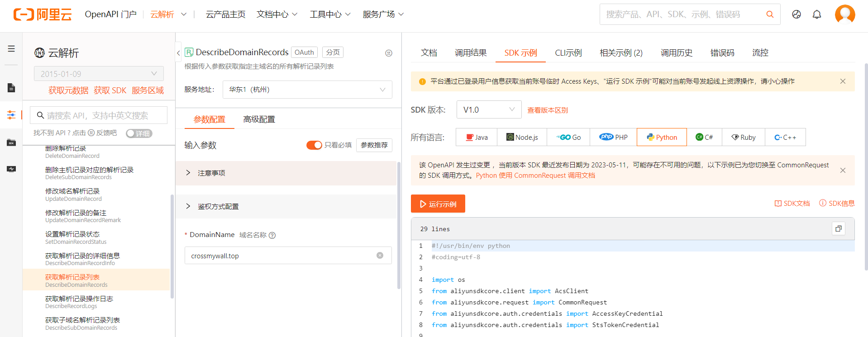Viewport: 868px width, 337px height.
Task: Click the Aliyun logo
Action: pos(43,14)
